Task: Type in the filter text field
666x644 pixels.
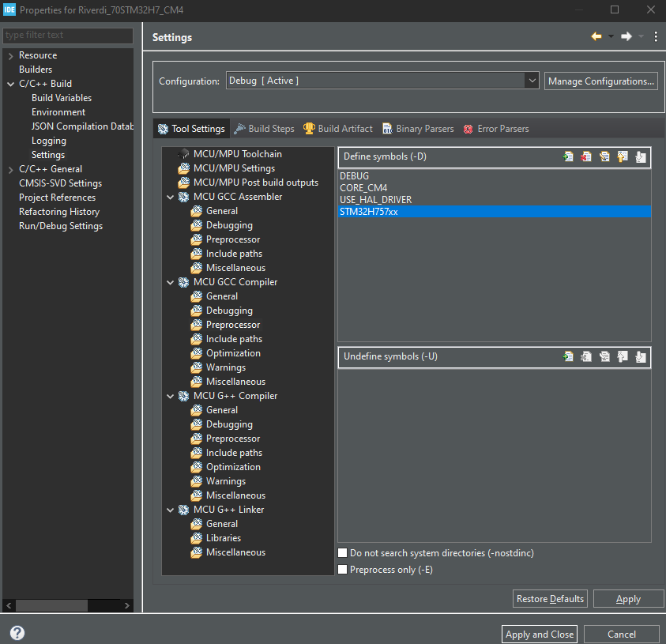Action: [67, 36]
